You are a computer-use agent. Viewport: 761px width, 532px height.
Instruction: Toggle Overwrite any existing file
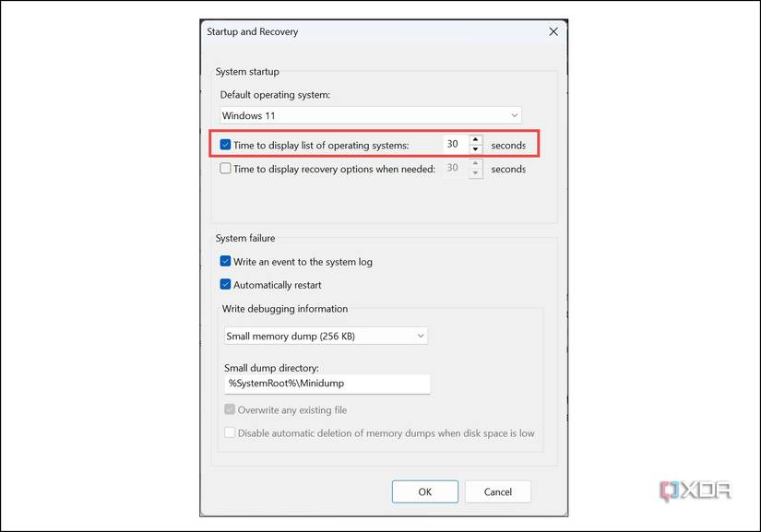pos(230,409)
